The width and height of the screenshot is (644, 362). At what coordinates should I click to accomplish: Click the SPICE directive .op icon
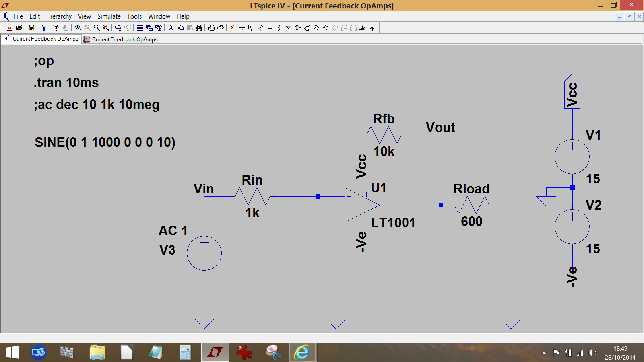coord(372,28)
